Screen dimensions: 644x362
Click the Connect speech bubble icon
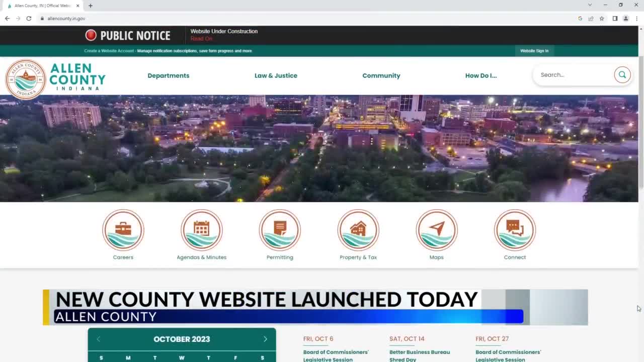[x=515, y=230]
